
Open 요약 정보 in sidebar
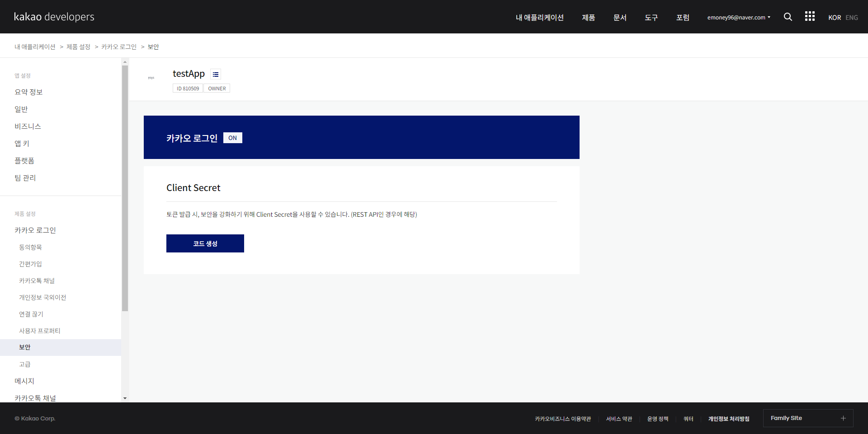tap(28, 92)
